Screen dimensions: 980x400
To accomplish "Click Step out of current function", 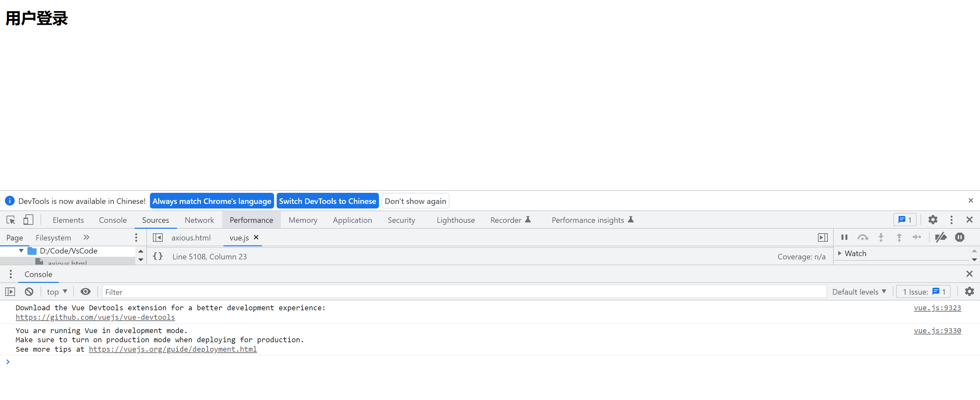I will [x=899, y=238].
